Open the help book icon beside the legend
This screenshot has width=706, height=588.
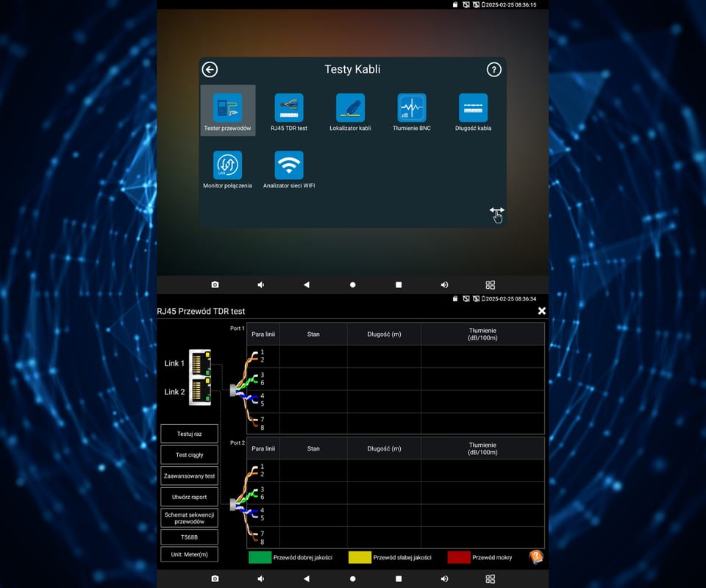(536, 557)
